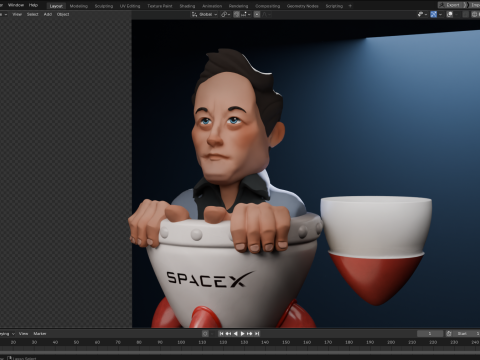Open the Global transform orientation dropdown
Screen dimensions: 480x360
pyautogui.click(x=205, y=14)
